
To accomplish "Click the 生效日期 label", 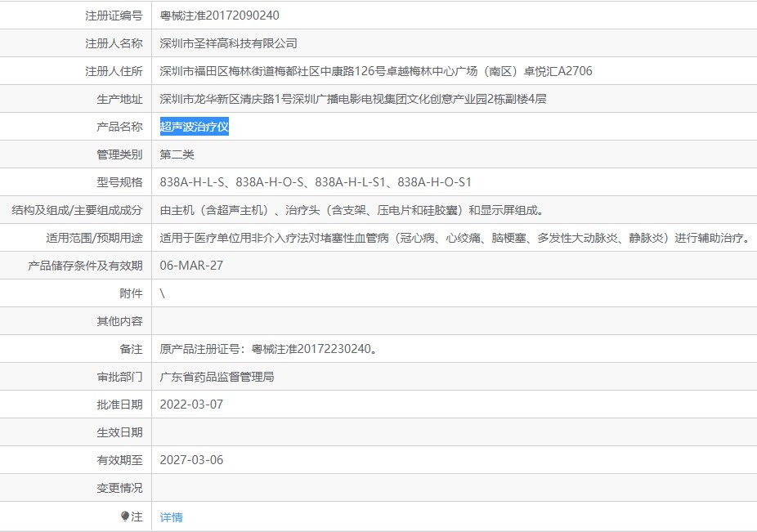I will click(119, 432).
